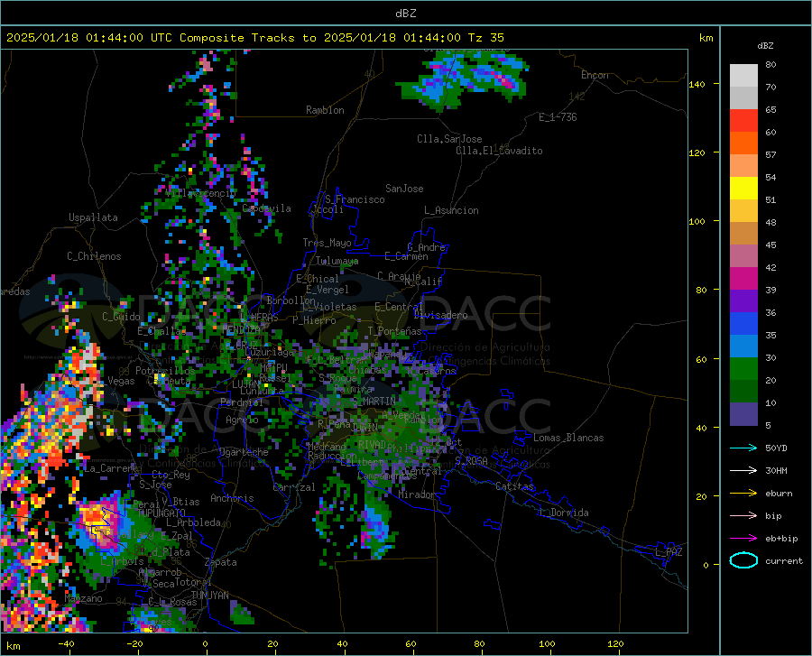Click the pink bip arrow legend icon
This screenshot has width=812, height=656.
(743, 516)
